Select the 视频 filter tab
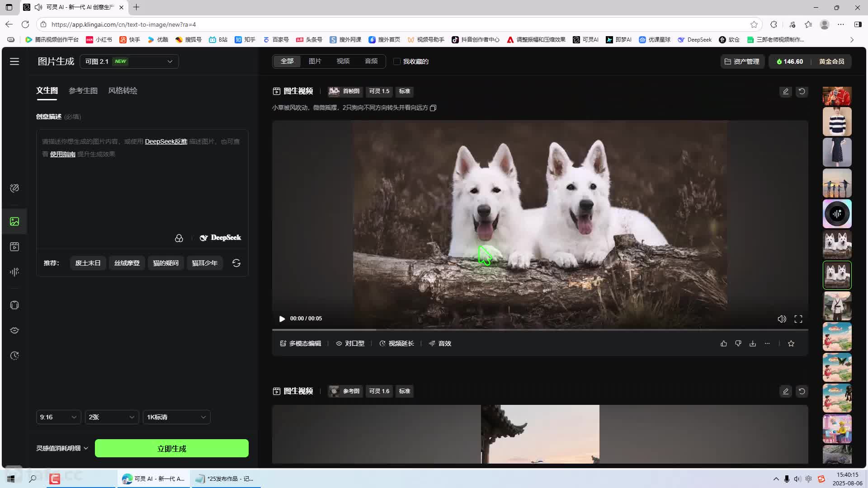The image size is (868, 488). coord(343,61)
